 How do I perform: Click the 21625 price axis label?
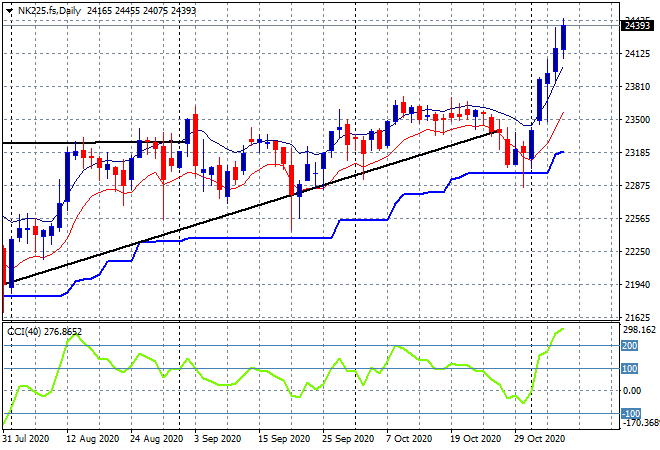pos(638,317)
